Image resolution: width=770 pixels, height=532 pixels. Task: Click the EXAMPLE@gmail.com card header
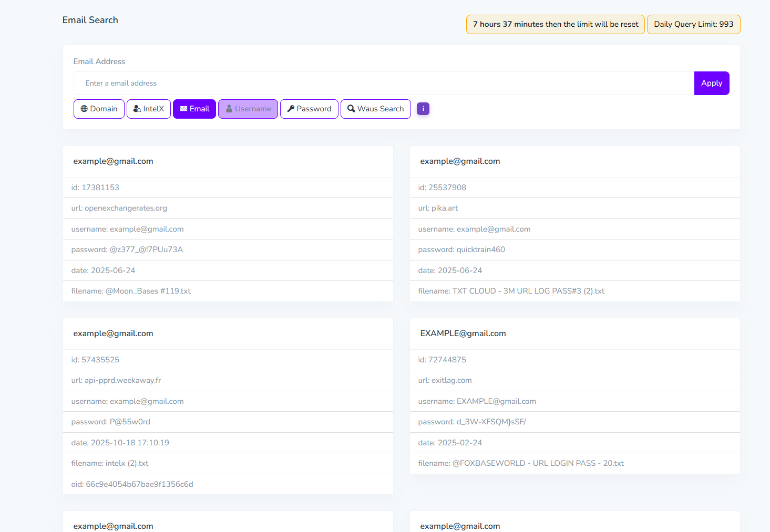(x=575, y=333)
